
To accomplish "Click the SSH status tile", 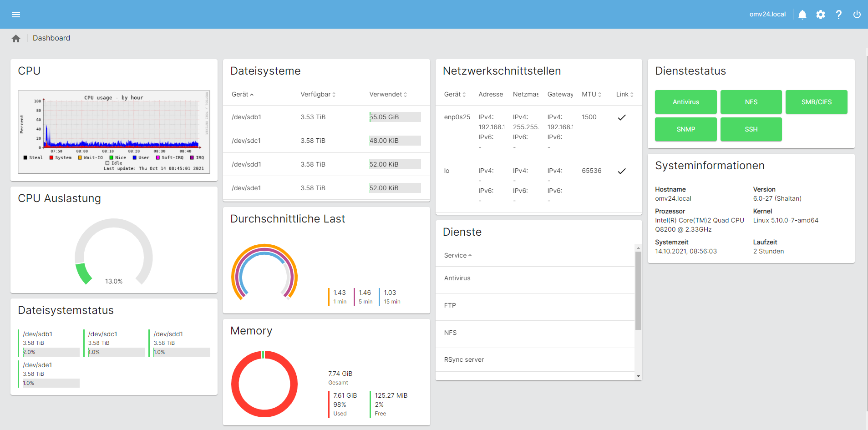I will [x=751, y=129].
